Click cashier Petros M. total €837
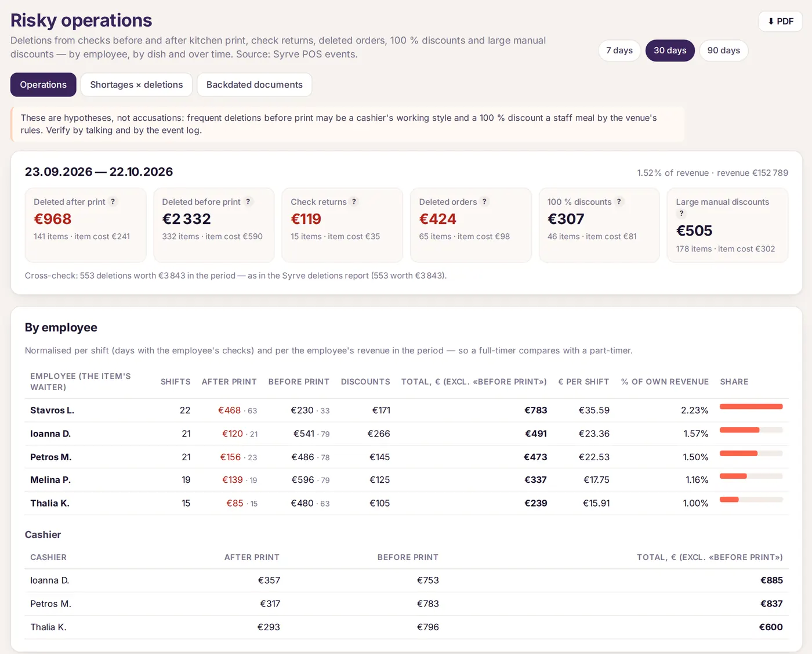812x654 pixels. 771,604
